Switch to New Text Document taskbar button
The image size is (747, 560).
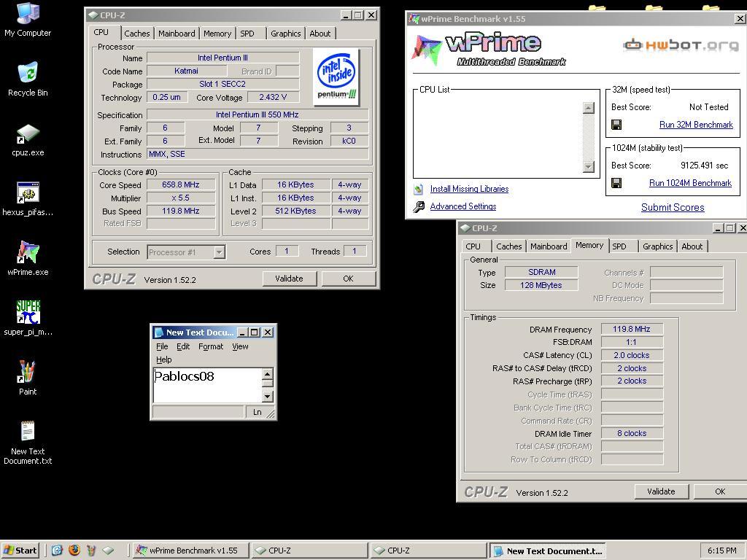pos(548,551)
